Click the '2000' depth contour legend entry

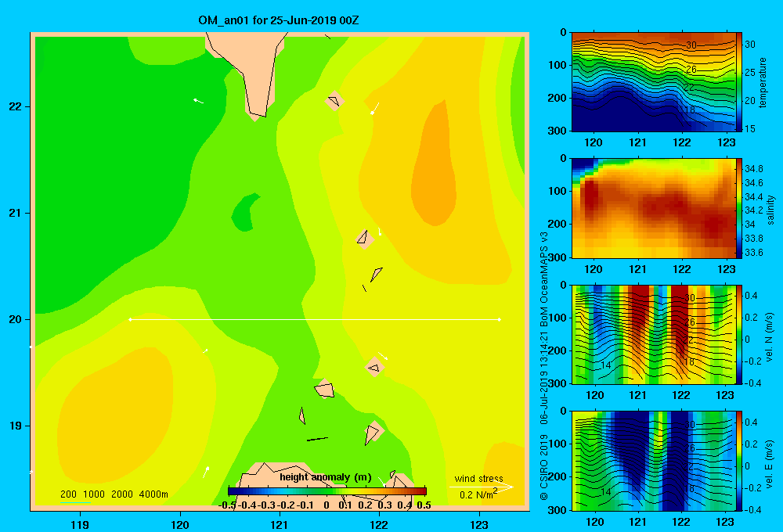tap(122, 494)
